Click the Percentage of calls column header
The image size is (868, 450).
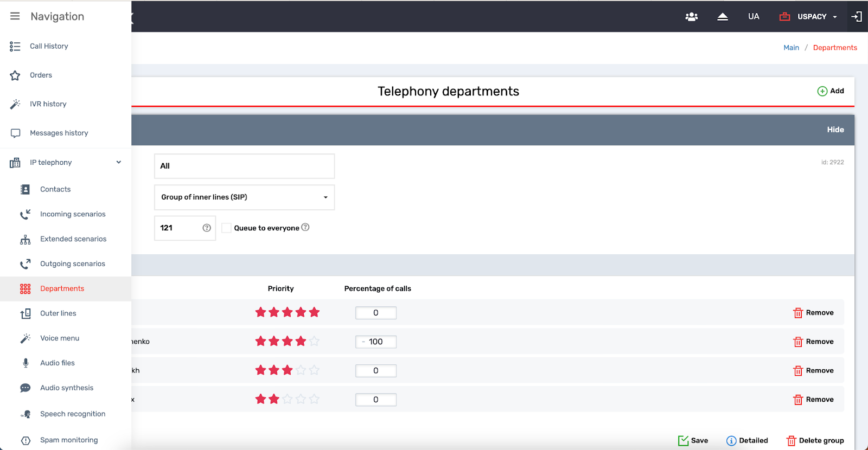pyautogui.click(x=378, y=288)
